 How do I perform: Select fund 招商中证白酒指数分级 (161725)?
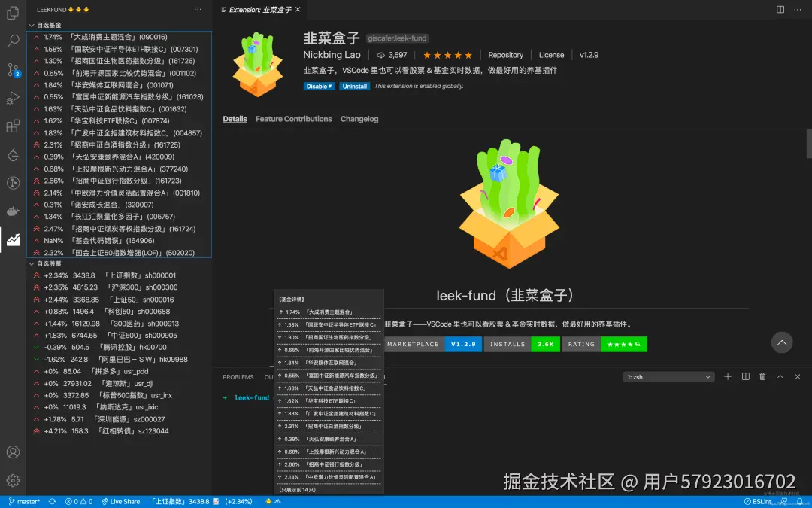119,145
